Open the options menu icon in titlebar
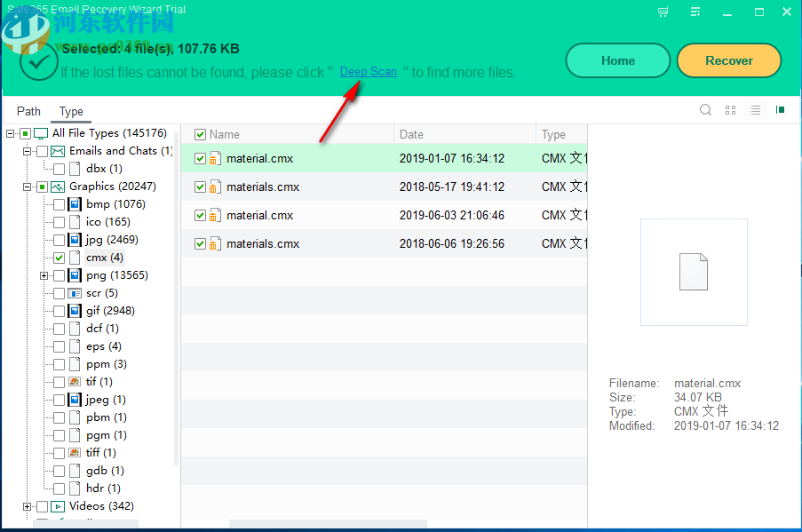This screenshot has height=532, width=802. 695,12
